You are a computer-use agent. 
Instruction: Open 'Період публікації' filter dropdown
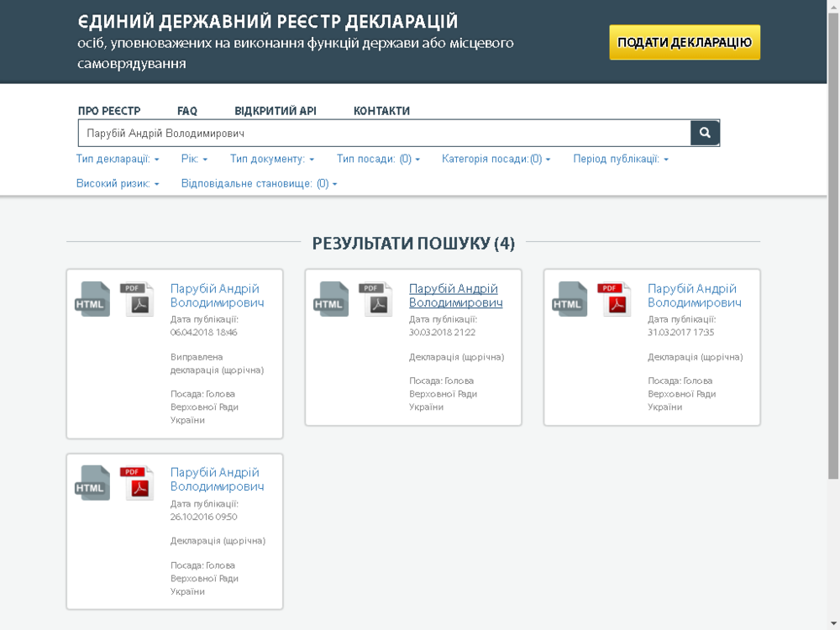coord(621,159)
